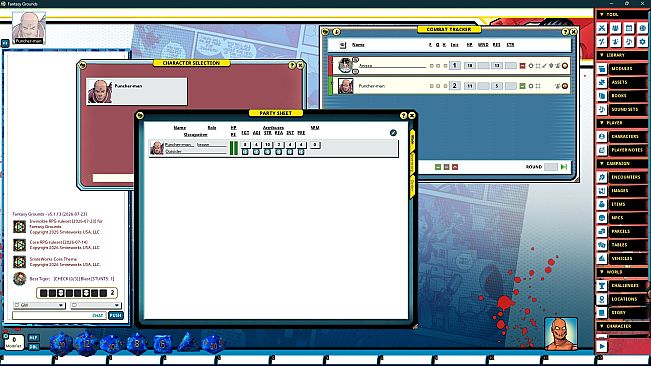Click the party sheet people tool icon
The height and width of the screenshot is (366, 651).
pos(615,28)
